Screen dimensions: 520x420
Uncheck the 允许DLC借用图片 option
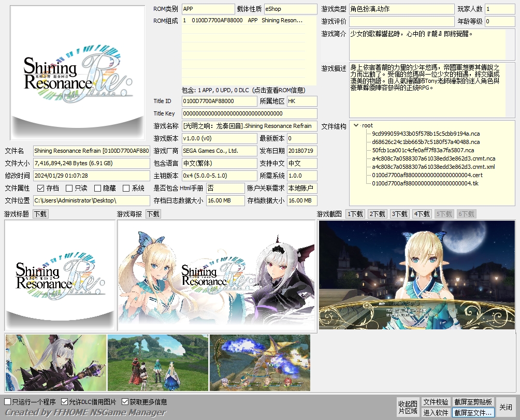point(65,402)
